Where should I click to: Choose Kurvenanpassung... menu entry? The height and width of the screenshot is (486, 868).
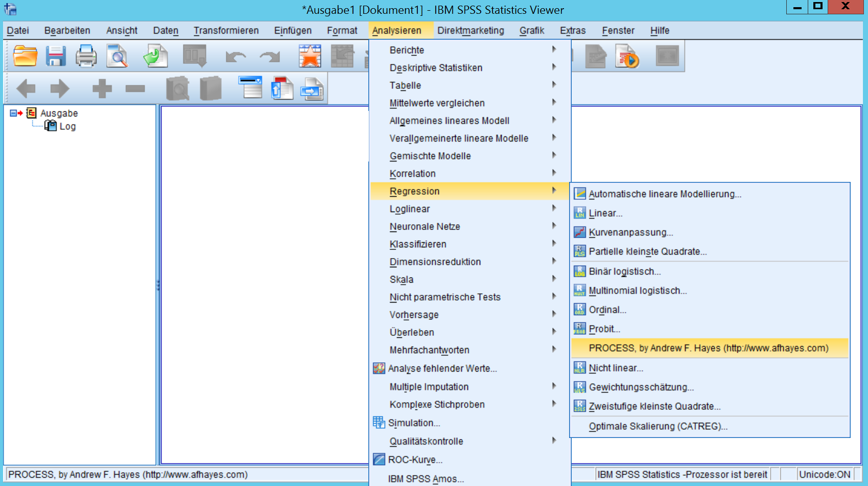pos(710,233)
